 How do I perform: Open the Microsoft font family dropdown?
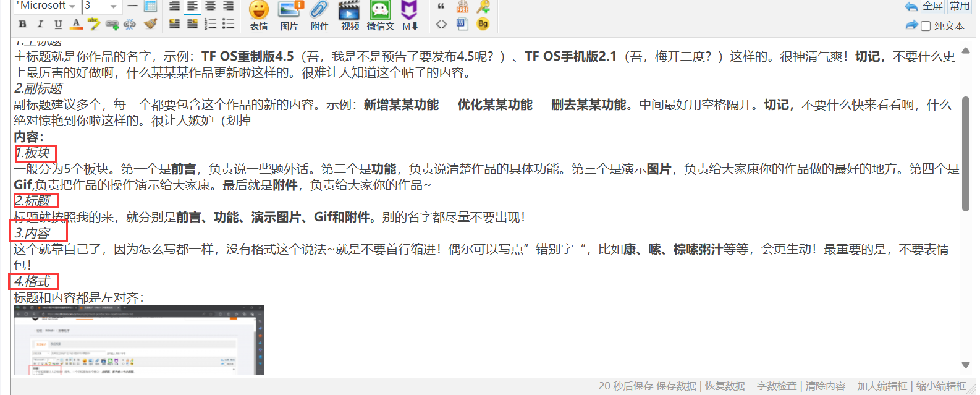coord(46,6)
